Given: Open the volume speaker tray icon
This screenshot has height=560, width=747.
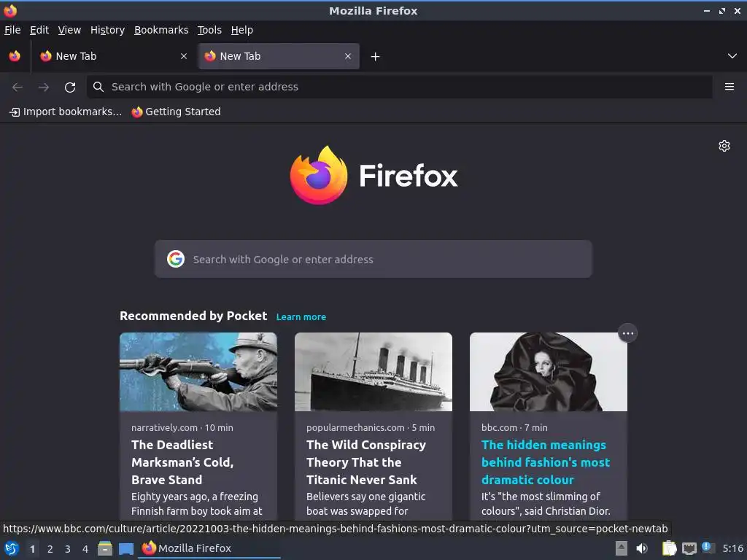Looking at the screenshot, I should pos(642,548).
